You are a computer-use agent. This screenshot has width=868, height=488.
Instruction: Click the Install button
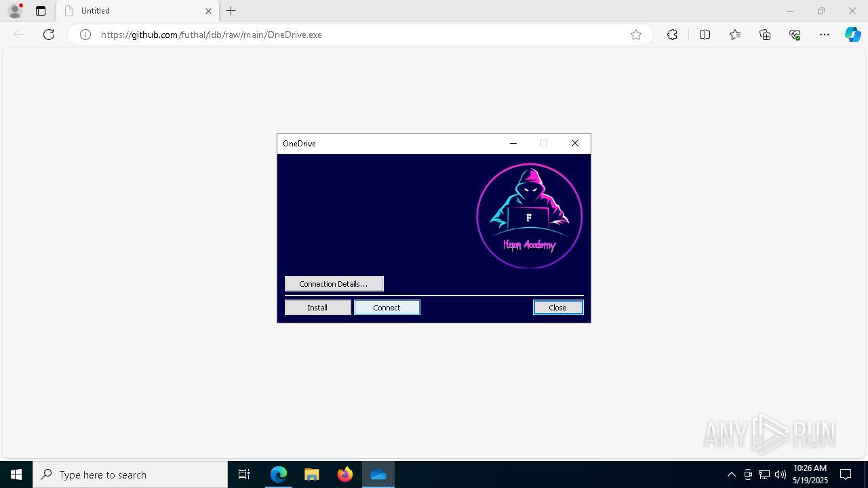(317, 308)
